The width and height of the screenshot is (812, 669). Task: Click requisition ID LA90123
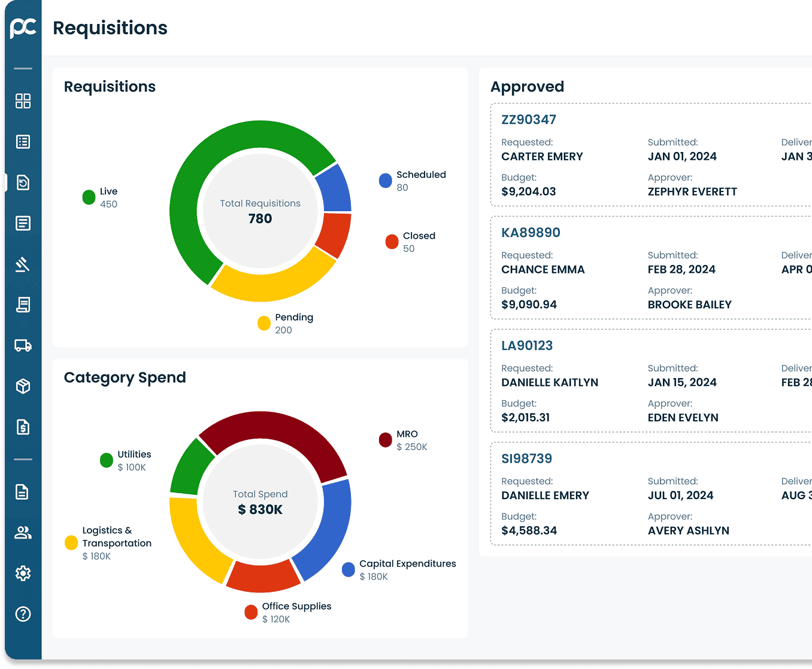click(x=527, y=346)
